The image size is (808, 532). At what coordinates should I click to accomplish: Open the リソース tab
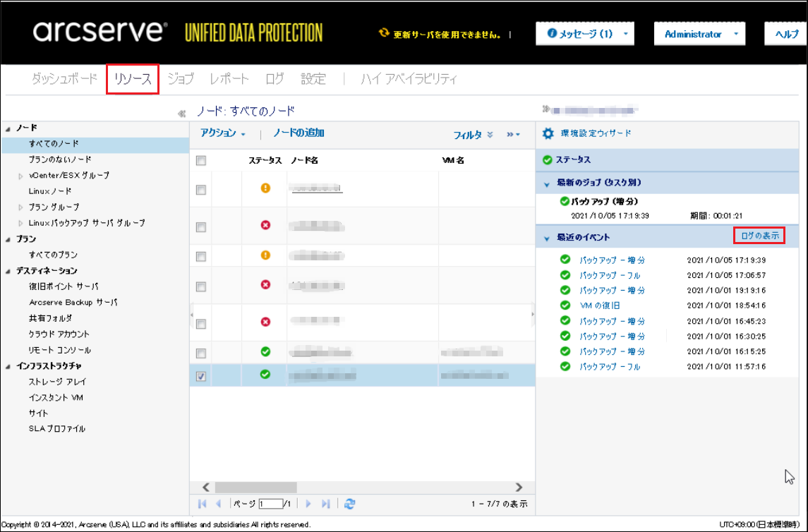(x=133, y=79)
